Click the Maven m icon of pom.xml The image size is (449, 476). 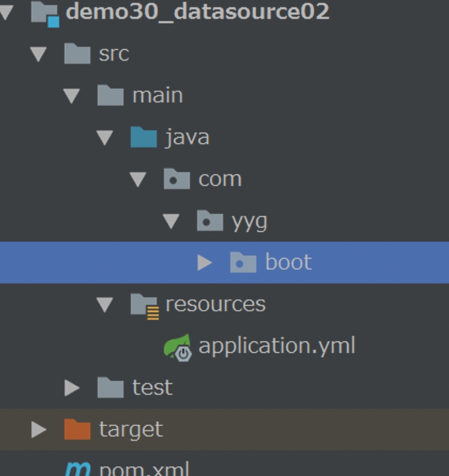click(x=78, y=469)
